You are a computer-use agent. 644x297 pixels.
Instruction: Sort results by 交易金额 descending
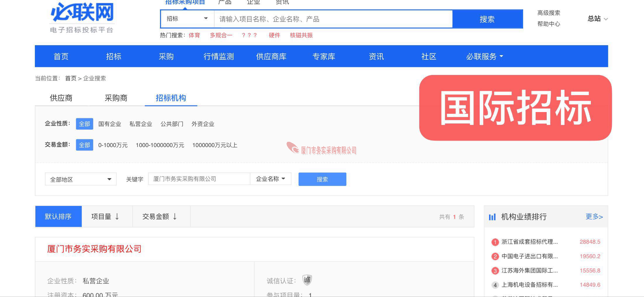coord(160,216)
